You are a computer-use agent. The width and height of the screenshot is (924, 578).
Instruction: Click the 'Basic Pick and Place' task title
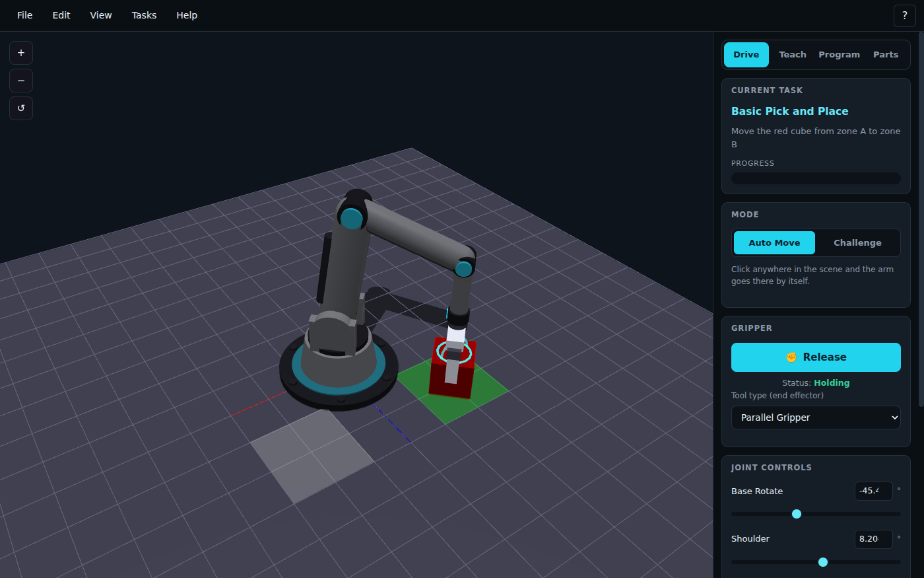[789, 112]
